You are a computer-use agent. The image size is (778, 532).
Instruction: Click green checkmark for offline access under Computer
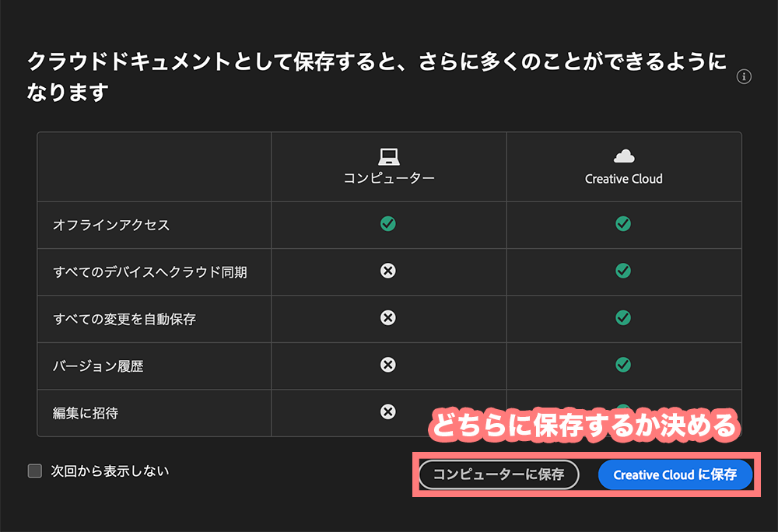coord(388,224)
